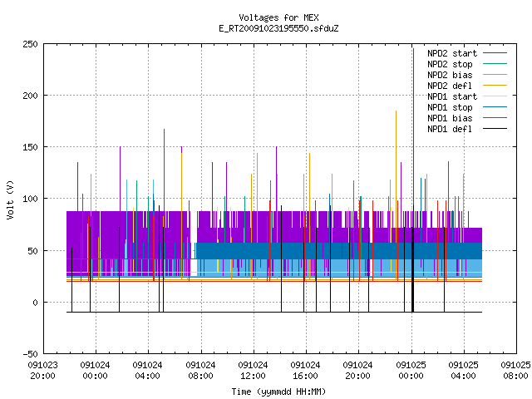The image size is (532, 399).
Task: Click the -50 y-axis tick label
Action: [30, 354]
